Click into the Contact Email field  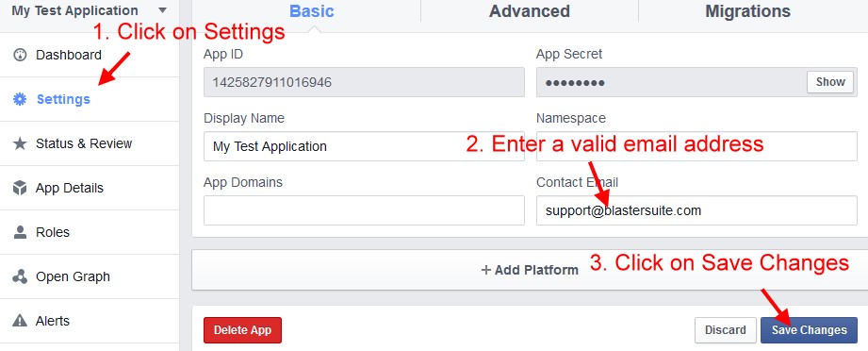[x=696, y=210]
